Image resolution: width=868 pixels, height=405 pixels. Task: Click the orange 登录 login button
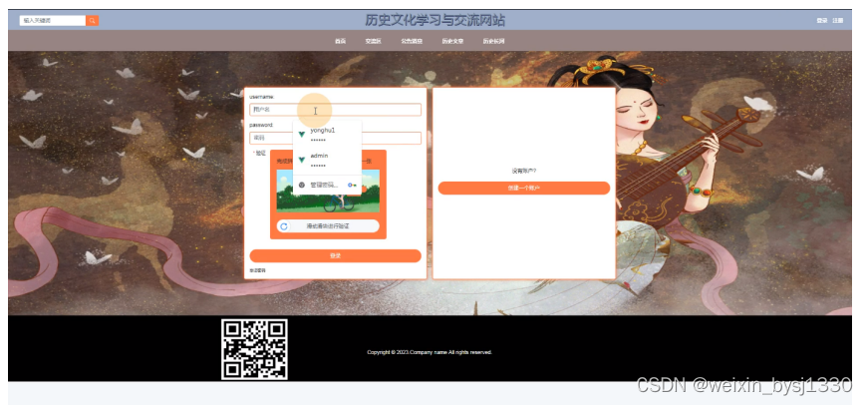335,256
